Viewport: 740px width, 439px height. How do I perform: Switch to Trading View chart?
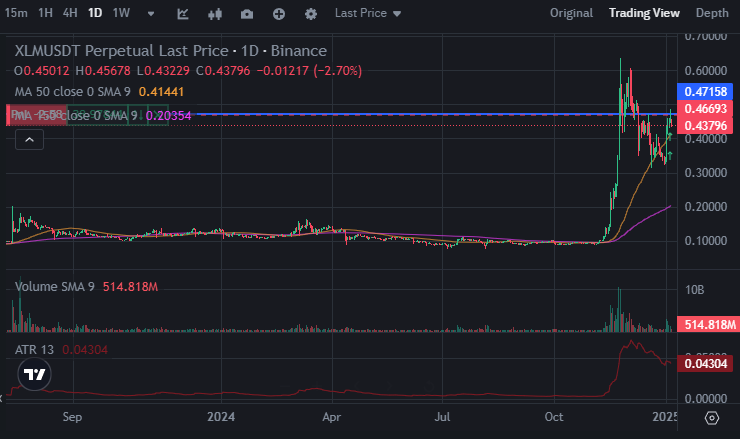[644, 13]
